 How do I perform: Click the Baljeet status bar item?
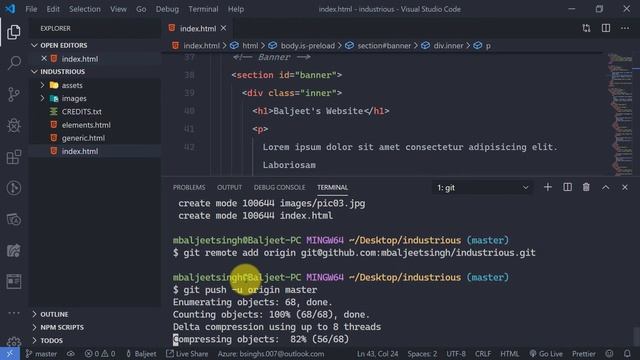click(x=141, y=353)
